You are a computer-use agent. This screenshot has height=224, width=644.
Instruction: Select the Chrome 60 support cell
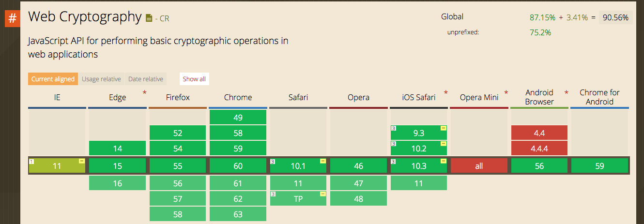[x=238, y=166]
